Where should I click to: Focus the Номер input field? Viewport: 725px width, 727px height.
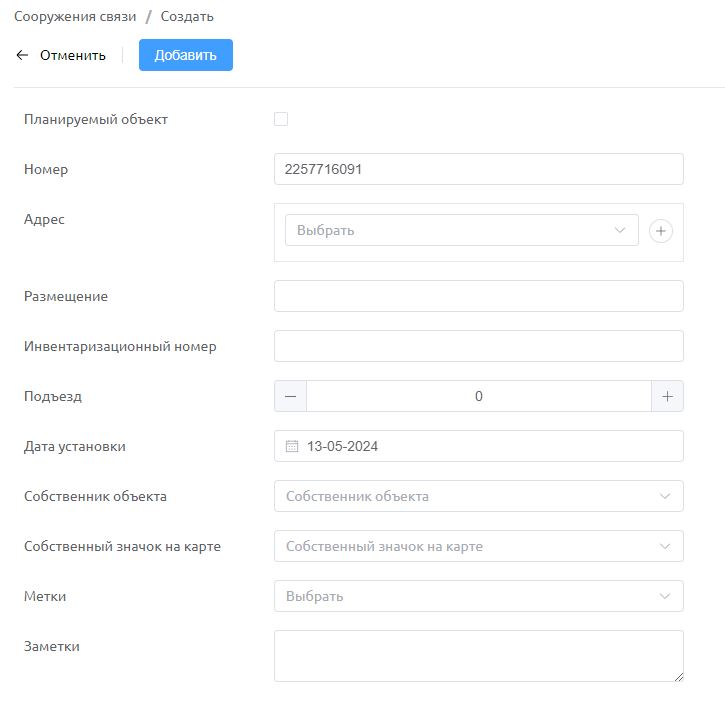click(479, 169)
